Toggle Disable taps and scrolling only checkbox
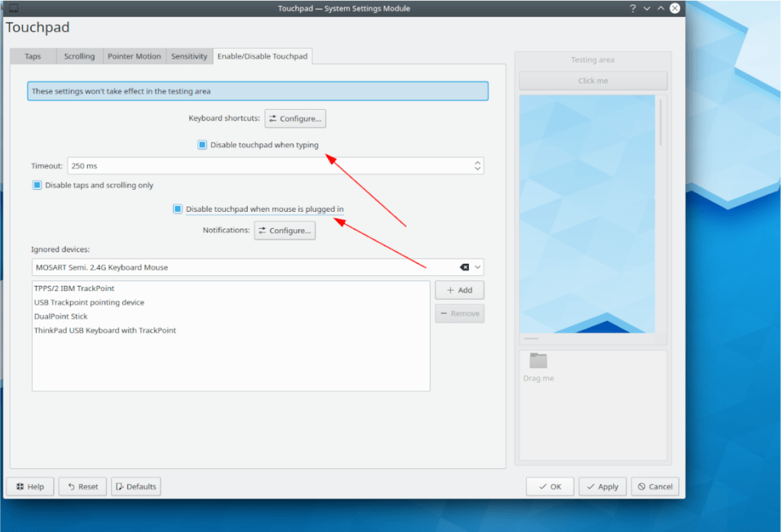Screen dimensions: 781x532 click(37, 185)
